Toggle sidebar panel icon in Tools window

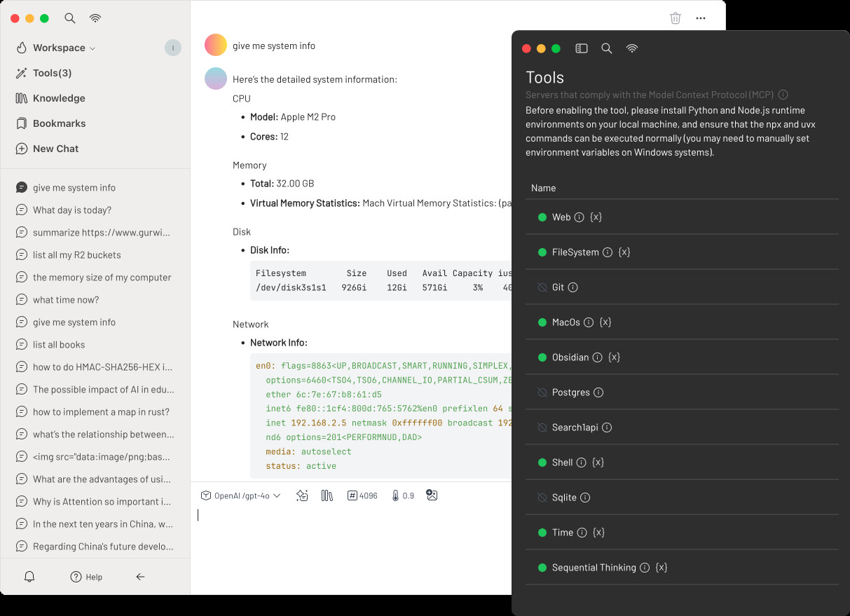(582, 48)
